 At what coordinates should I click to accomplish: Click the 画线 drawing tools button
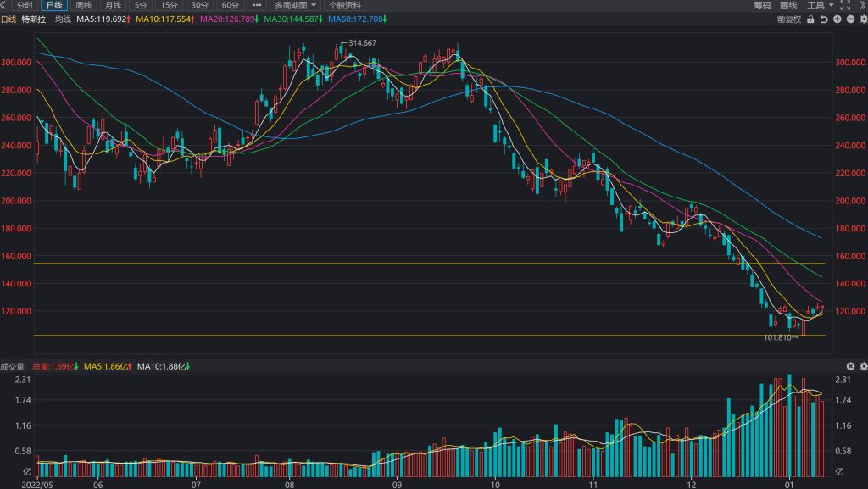[788, 5]
